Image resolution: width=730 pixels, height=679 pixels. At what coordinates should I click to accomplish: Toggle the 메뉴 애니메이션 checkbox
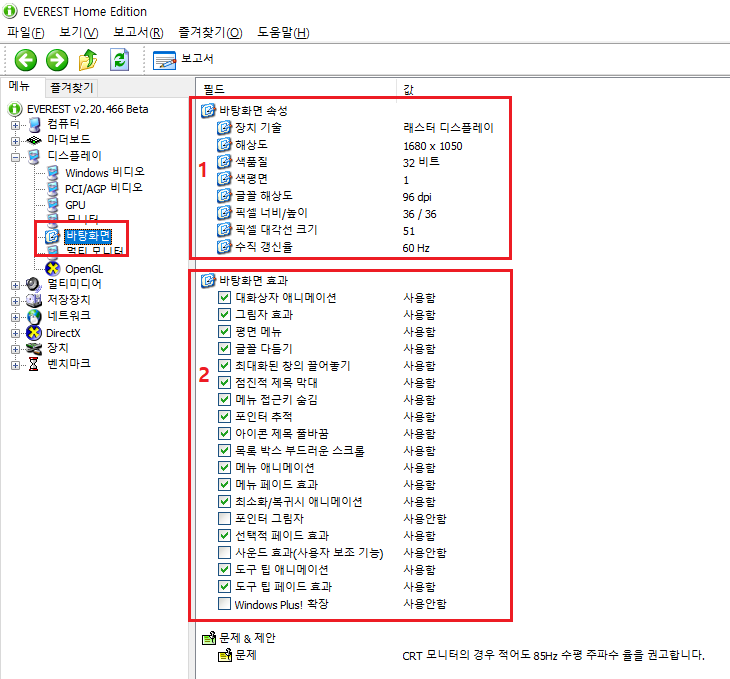click(x=224, y=467)
